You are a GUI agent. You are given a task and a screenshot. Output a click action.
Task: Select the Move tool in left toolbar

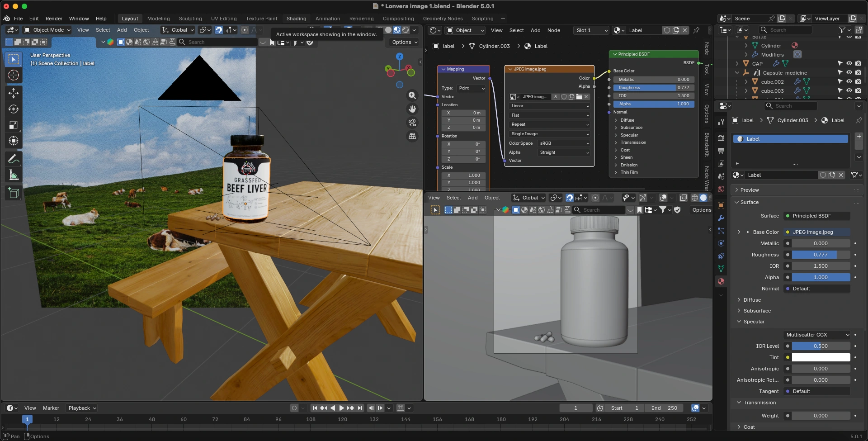(14, 93)
